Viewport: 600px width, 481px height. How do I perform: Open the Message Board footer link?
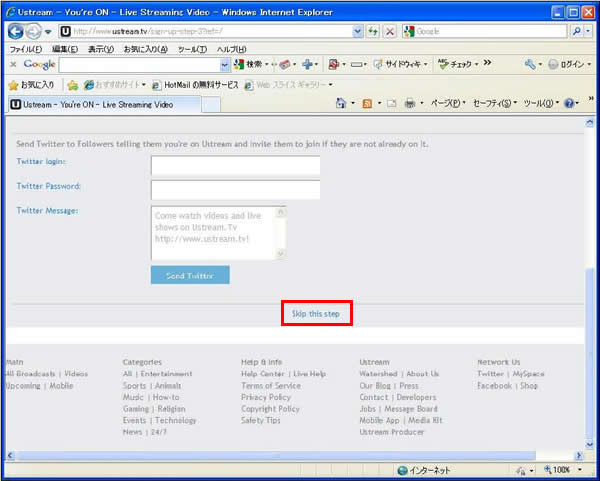[x=411, y=409]
